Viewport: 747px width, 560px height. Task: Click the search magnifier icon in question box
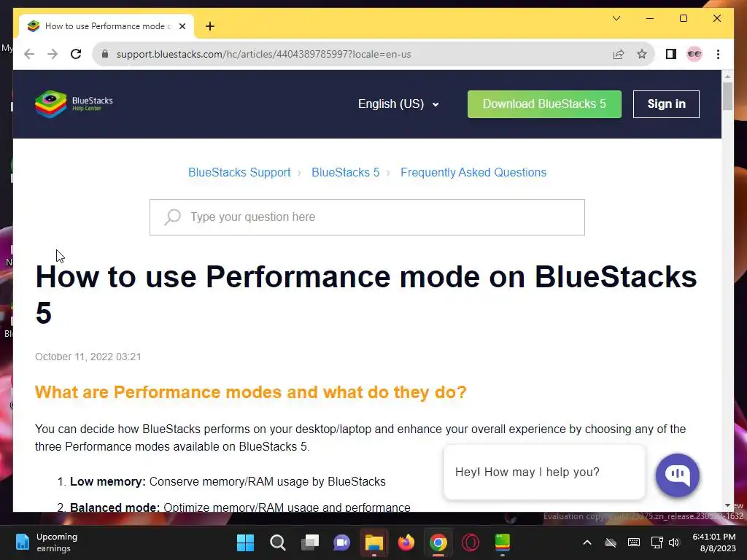click(172, 217)
